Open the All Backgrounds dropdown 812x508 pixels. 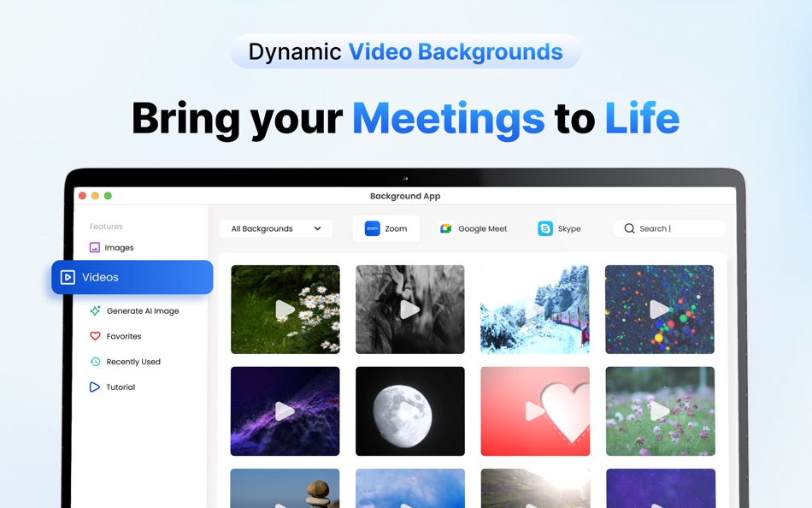click(x=276, y=228)
